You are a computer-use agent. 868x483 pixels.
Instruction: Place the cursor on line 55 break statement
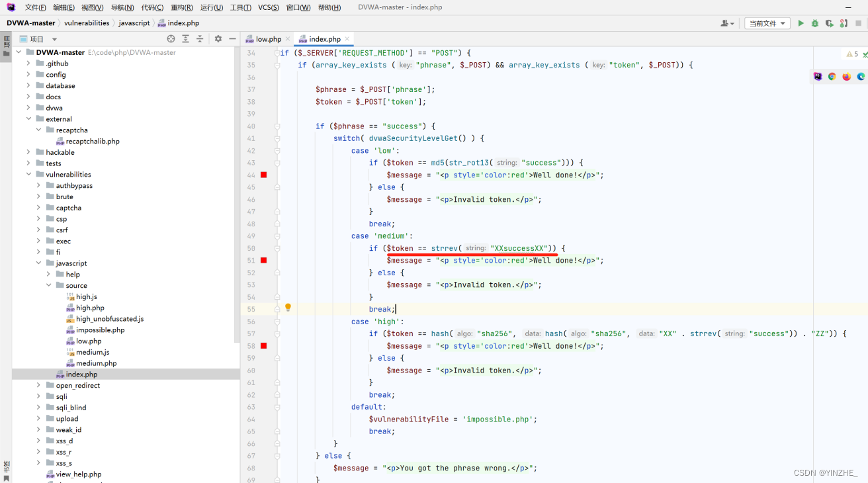pyautogui.click(x=382, y=309)
